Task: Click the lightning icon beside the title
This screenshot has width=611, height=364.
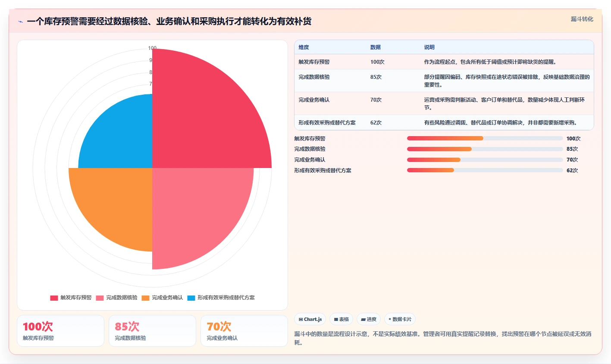Action: click(20, 22)
